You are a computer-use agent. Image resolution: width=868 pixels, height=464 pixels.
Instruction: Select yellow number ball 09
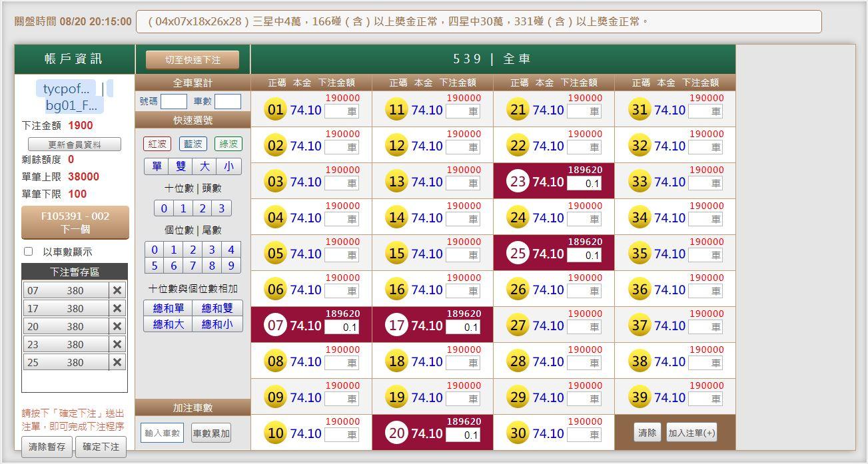(x=275, y=397)
